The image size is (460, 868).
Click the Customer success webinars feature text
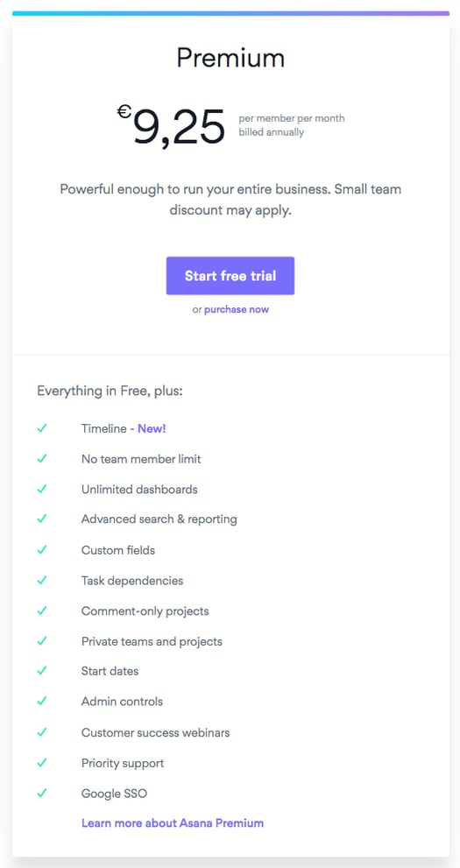click(155, 732)
